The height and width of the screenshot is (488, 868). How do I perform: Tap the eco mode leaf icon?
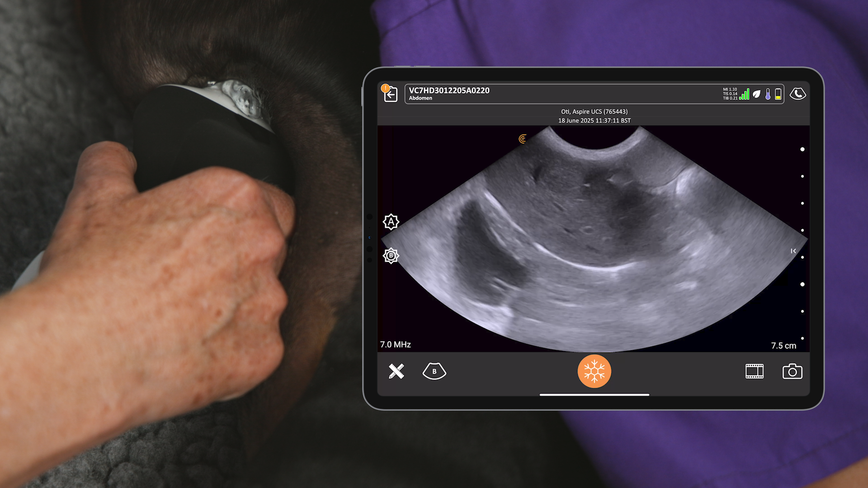(756, 94)
